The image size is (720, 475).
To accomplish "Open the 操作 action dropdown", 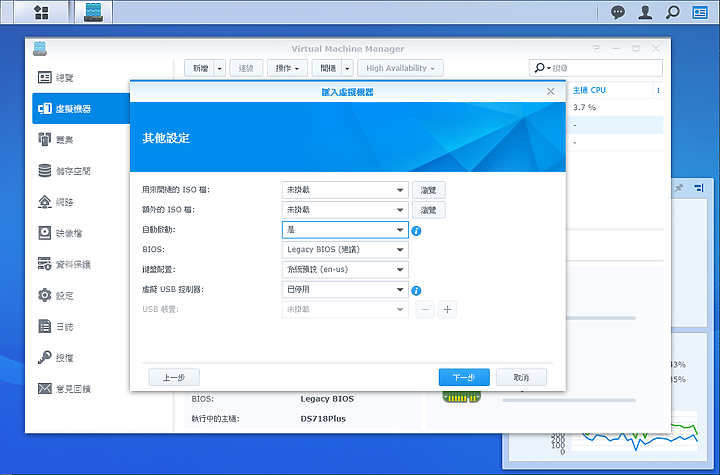I will (x=287, y=68).
